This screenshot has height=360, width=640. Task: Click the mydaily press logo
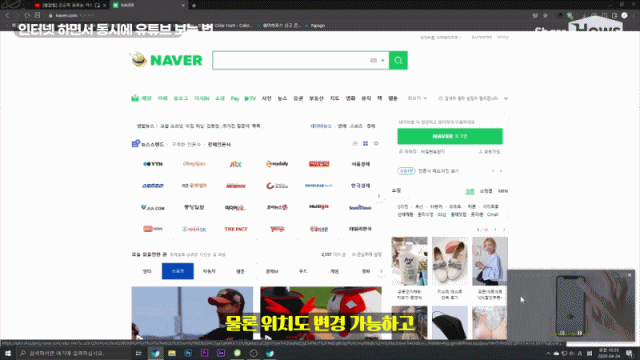pos(277,164)
